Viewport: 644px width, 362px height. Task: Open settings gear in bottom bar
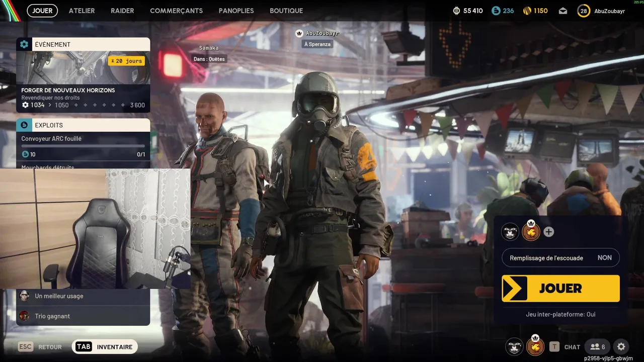[621, 346]
